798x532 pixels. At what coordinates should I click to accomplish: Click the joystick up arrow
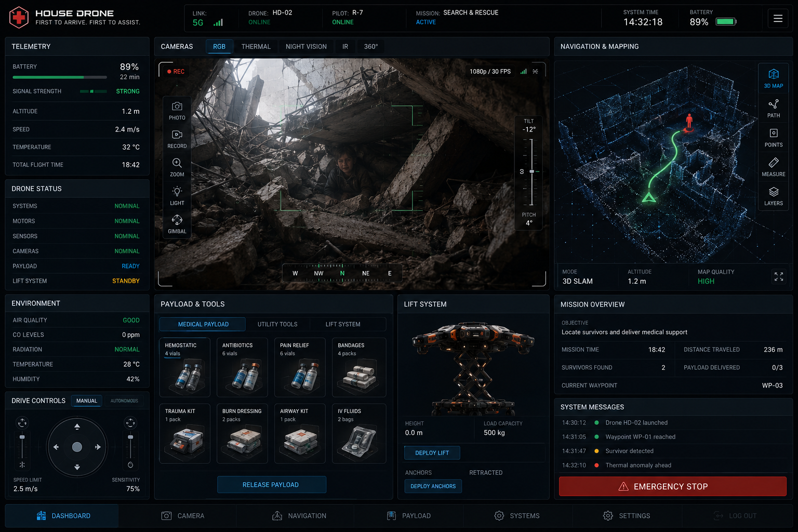(77, 427)
